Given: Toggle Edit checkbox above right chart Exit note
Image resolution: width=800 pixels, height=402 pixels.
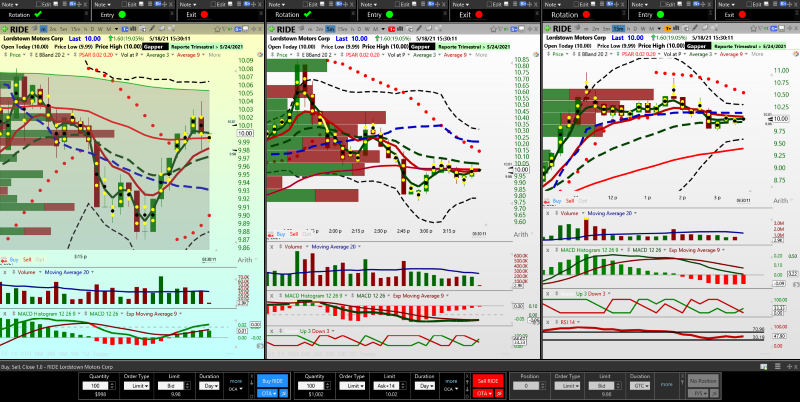Looking at the screenshot, I should [748, 4].
